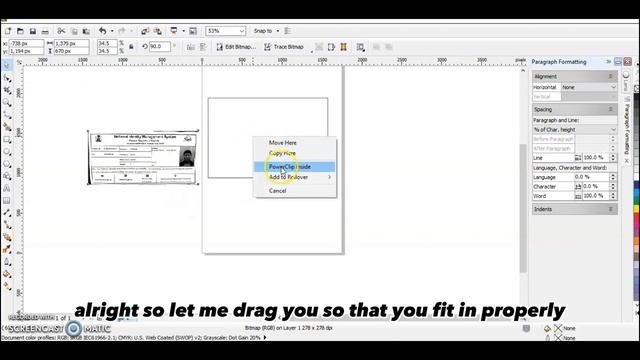Click the Export icon
The width and height of the screenshot is (640, 360).
pyautogui.click(x=158, y=31)
